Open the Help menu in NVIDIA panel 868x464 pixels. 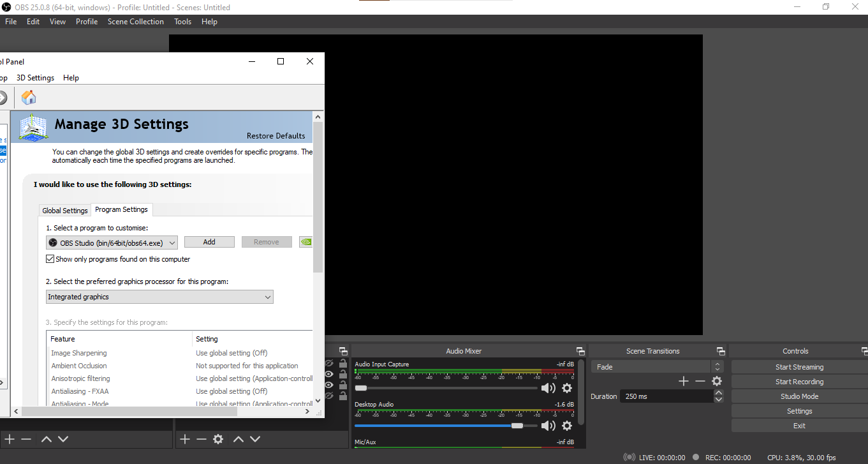point(71,78)
